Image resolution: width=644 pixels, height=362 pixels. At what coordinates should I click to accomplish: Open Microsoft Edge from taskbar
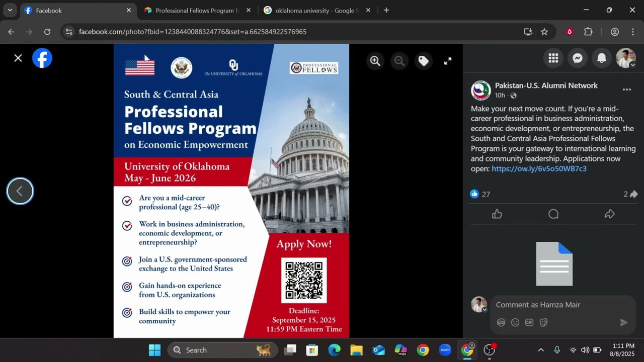[x=335, y=350]
